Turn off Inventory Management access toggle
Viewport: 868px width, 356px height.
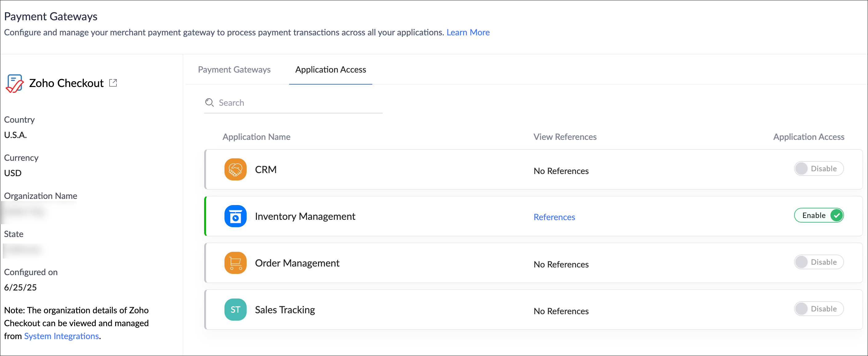click(x=818, y=215)
